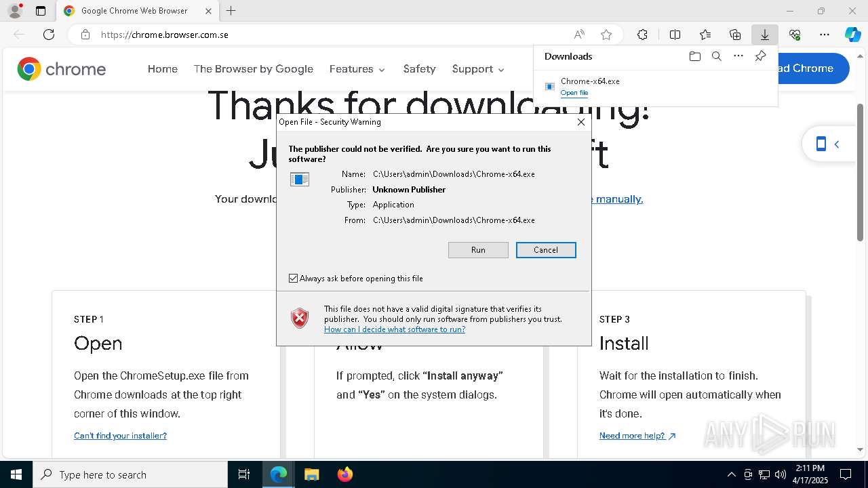Screen dimensions: 868x488
Task: Click Cancel in Security Warning dialog
Action: tap(546, 250)
